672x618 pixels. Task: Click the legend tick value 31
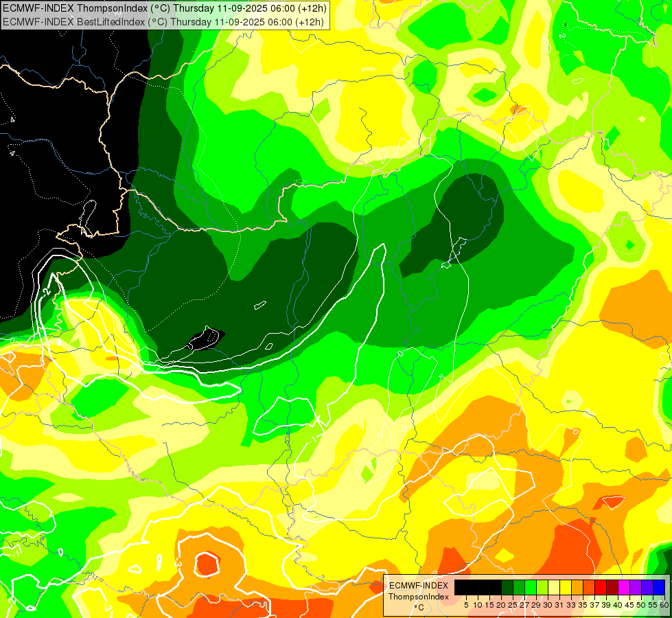tap(559, 605)
